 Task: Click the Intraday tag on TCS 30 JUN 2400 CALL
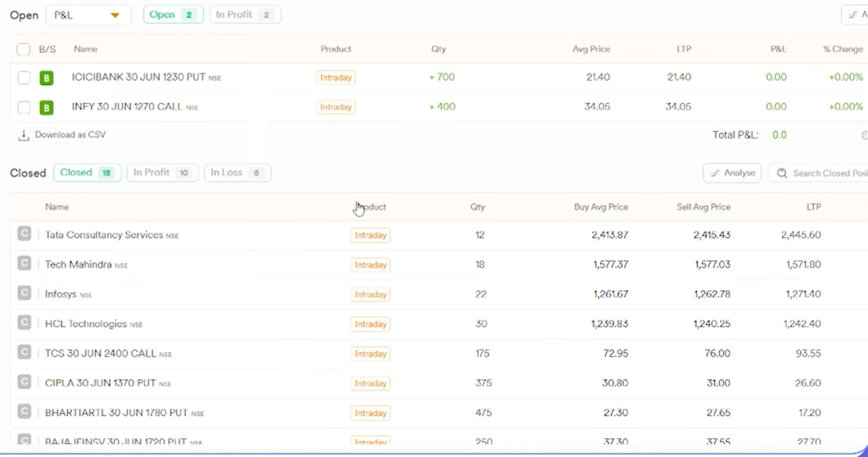[371, 354]
